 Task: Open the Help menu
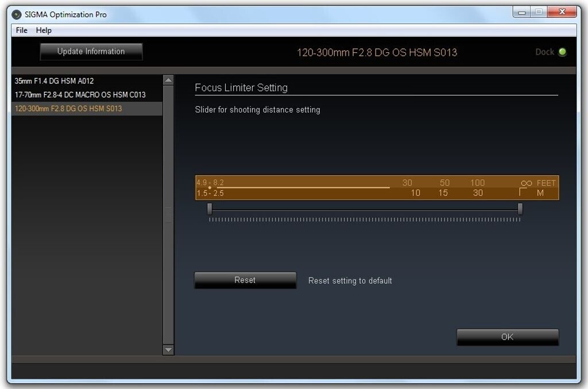click(x=44, y=30)
